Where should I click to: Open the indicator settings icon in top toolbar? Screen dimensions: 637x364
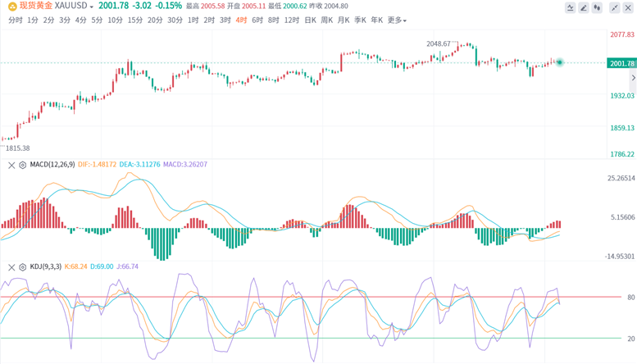pyautogui.click(x=571, y=7)
